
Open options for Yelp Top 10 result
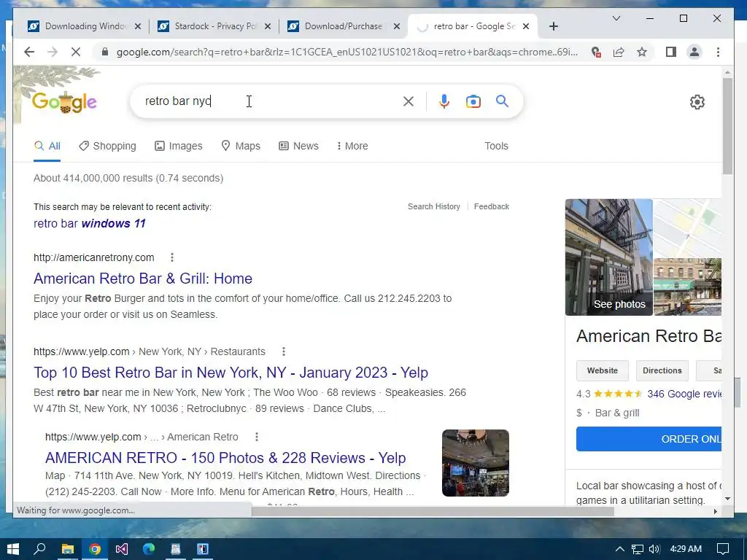[284, 351]
